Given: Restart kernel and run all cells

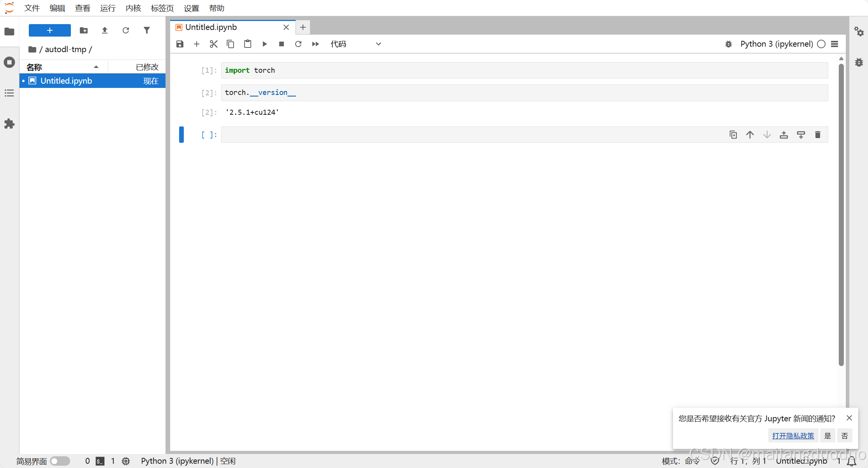Looking at the screenshot, I should click(315, 44).
